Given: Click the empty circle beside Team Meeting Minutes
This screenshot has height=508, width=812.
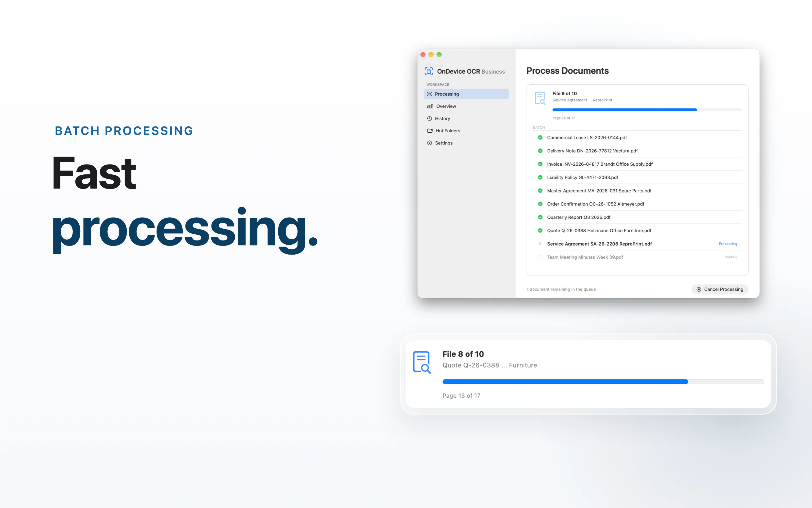Looking at the screenshot, I should click(540, 257).
